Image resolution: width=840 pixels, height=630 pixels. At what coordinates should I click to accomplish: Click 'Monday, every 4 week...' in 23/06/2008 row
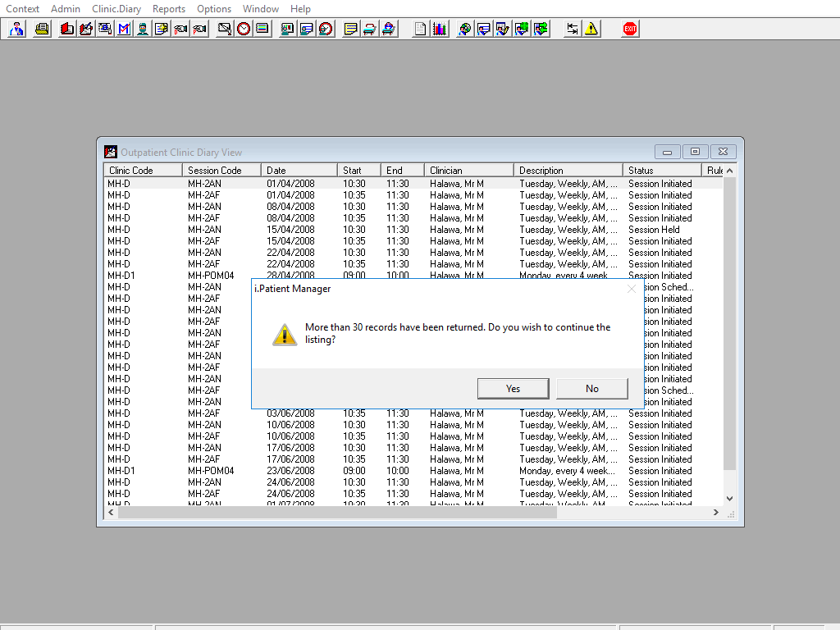[568, 471]
